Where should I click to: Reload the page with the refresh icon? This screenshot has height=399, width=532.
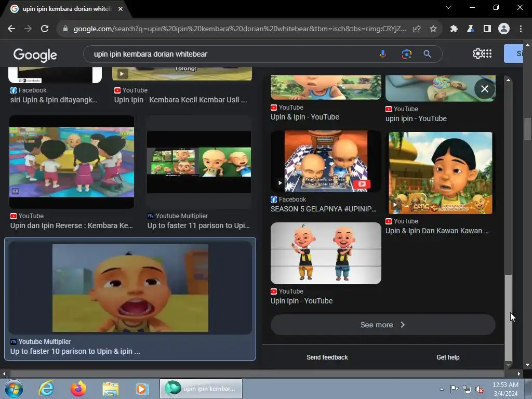(45, 29)
